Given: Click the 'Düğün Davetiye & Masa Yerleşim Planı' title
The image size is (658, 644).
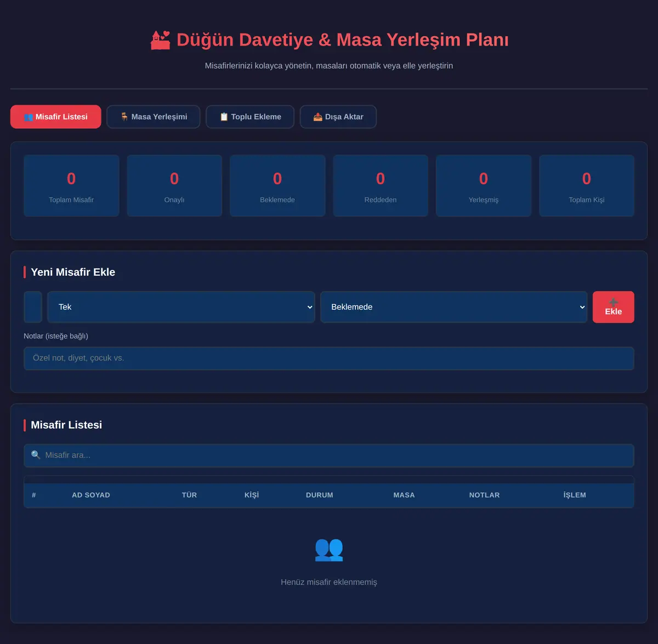Looking at the screenshot, I should click(x=343, y=40).
